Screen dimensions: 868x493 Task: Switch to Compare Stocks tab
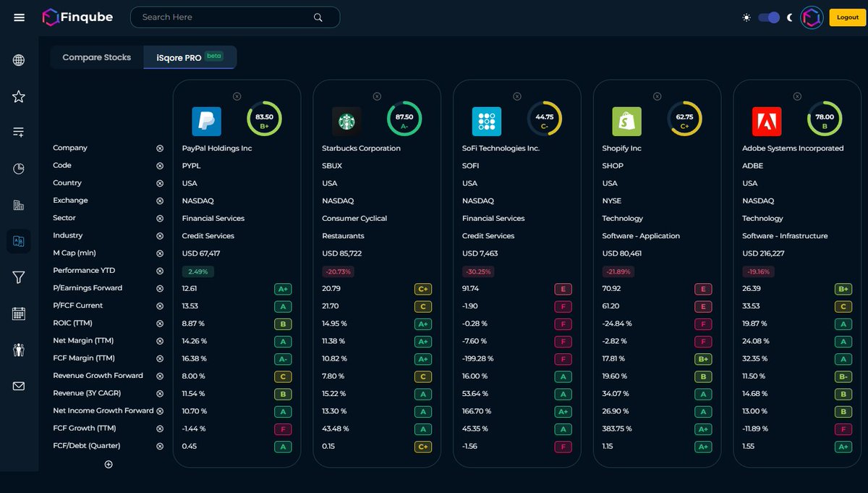(97, 57)
